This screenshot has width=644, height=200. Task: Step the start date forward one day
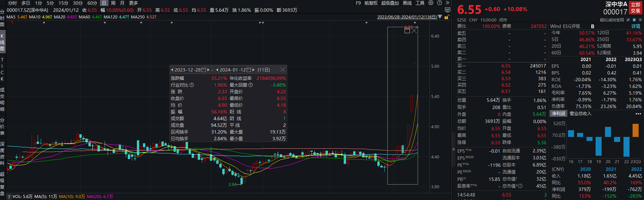pos(209,70)
